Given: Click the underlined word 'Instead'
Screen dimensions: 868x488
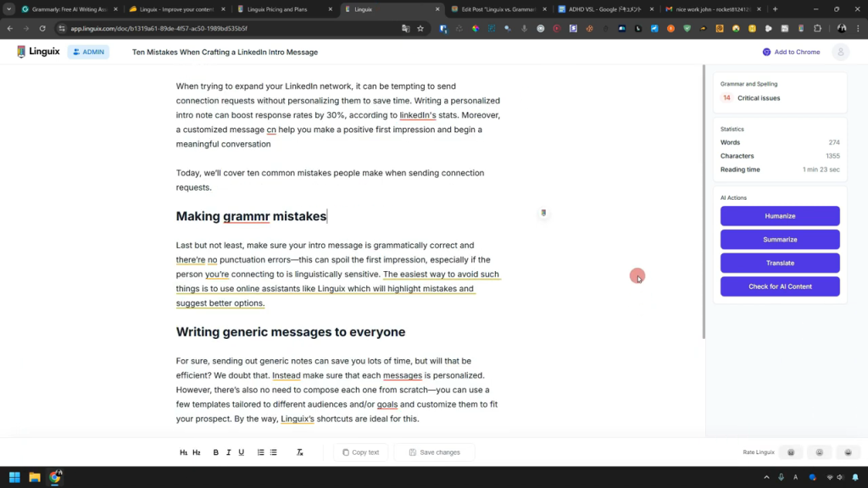Looking at the screenshot, I should [287, 375].
